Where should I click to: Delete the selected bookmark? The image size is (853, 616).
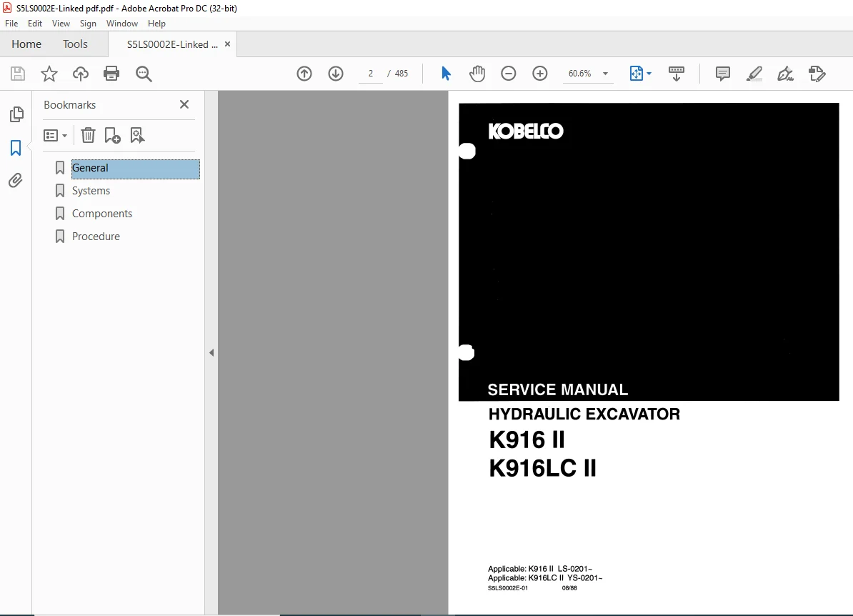pyautogui.click(x=88, y=135)
